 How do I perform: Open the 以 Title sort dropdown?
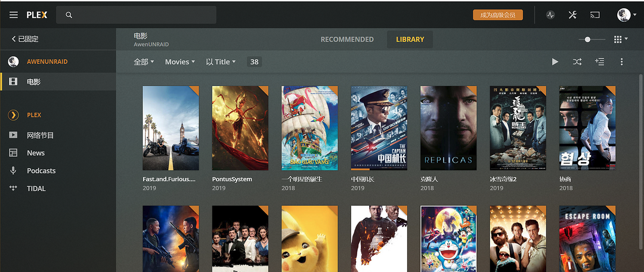pyautogui.click(x=221, y=61)
